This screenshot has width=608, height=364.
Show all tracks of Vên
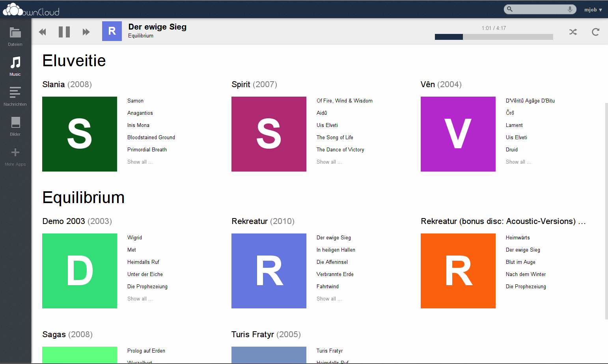518,162
